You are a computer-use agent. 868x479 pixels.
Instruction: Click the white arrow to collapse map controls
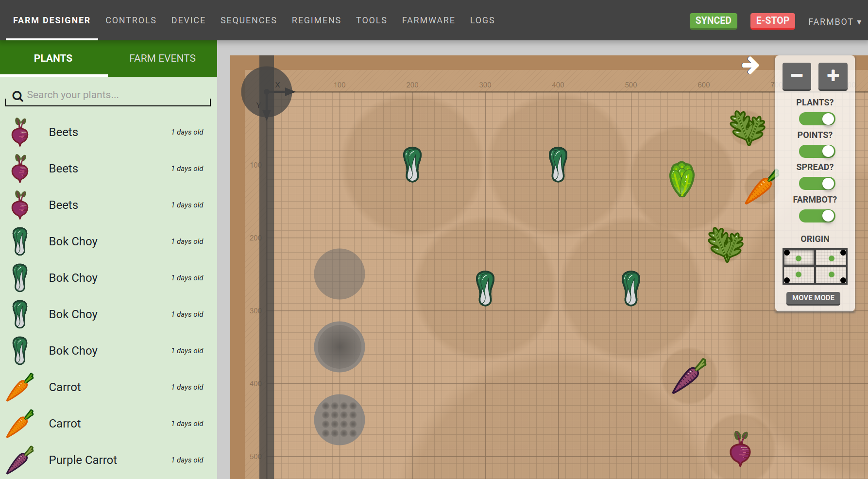751,65
